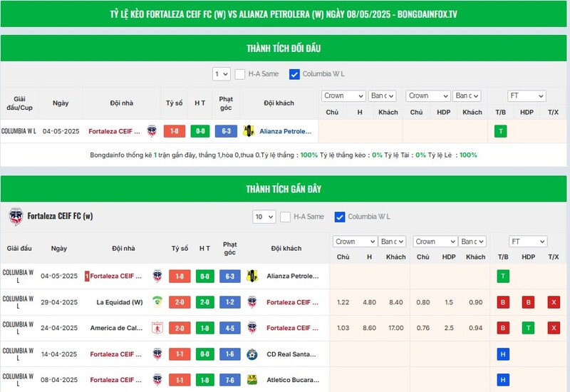Click the red B HDP badge for 29-04-2025

(528, 302)
